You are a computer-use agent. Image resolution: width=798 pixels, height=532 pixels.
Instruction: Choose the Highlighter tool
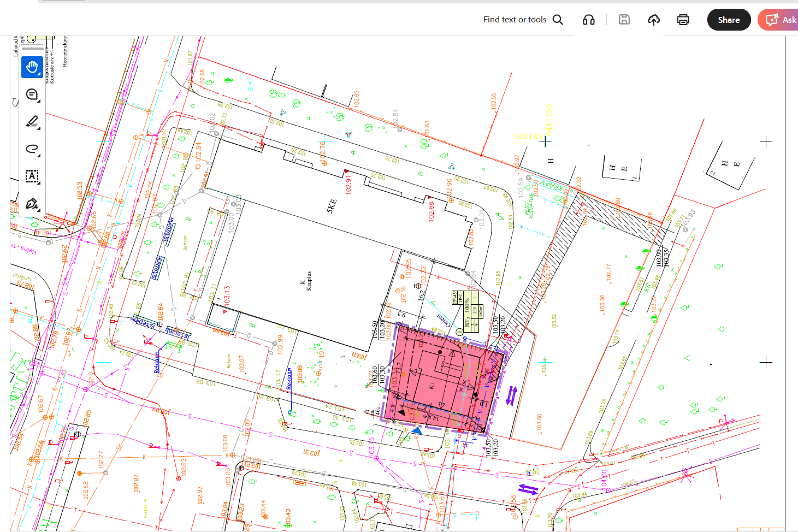click(32, 122)
